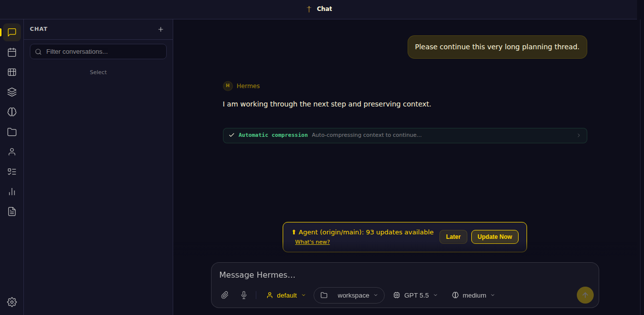The height and width of the screenshot is (315, 644).
Task: Open the brain icon in sidebar
Action: 12,112
